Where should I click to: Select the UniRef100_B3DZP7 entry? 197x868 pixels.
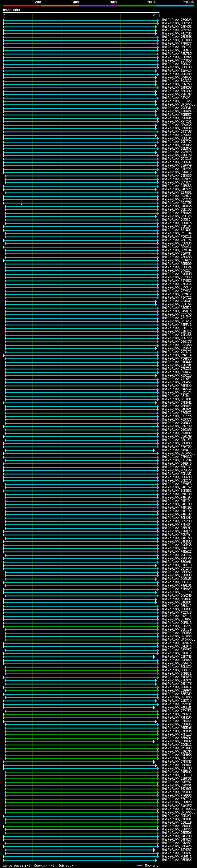pyautogui.click(x=176, y=626)
